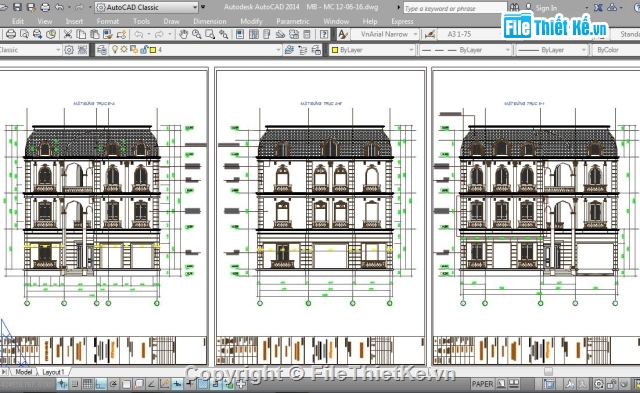This screenshot has width=640, height=393.
Task: Click the Match Properties brush icon
Action: [x=108, y=34]
